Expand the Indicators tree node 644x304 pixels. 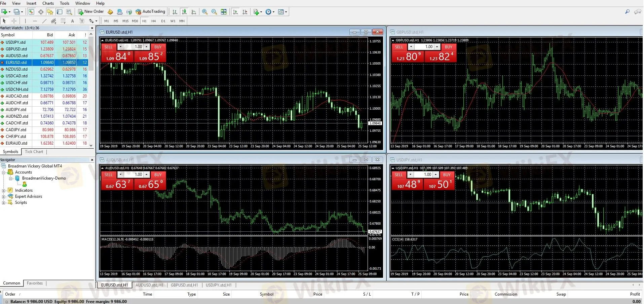(4, 190)
